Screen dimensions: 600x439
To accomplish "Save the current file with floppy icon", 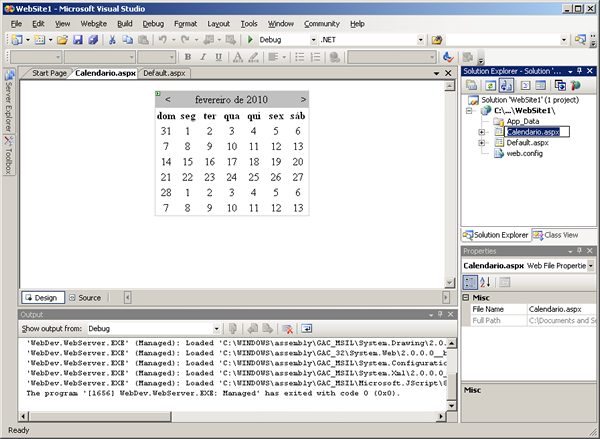I will [78, 40].
